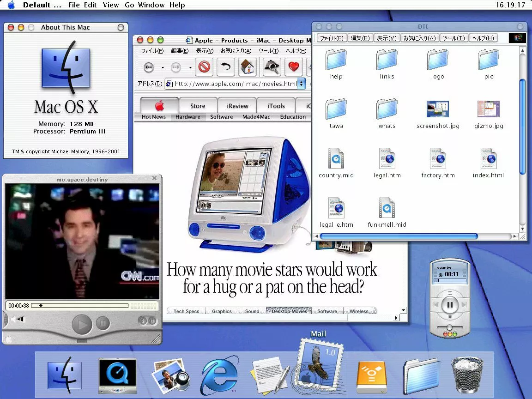Click the Hot News link
This screenshot has width=532, height=399.
153,117
